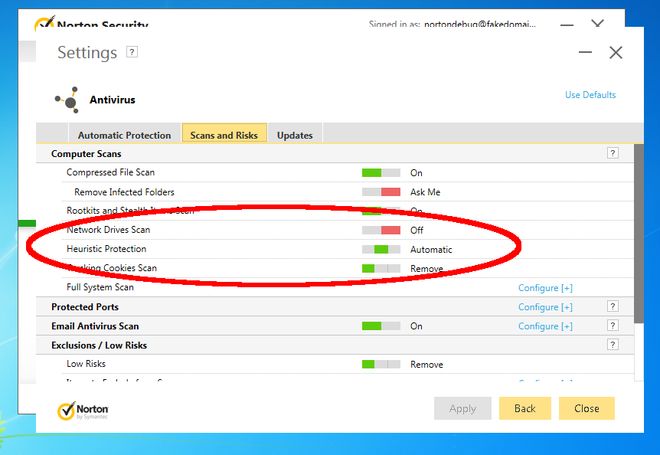Viewport: 660px width, 455px height.
Task: Expand Full System Scan Configure [+]
Action: (545, 288)
